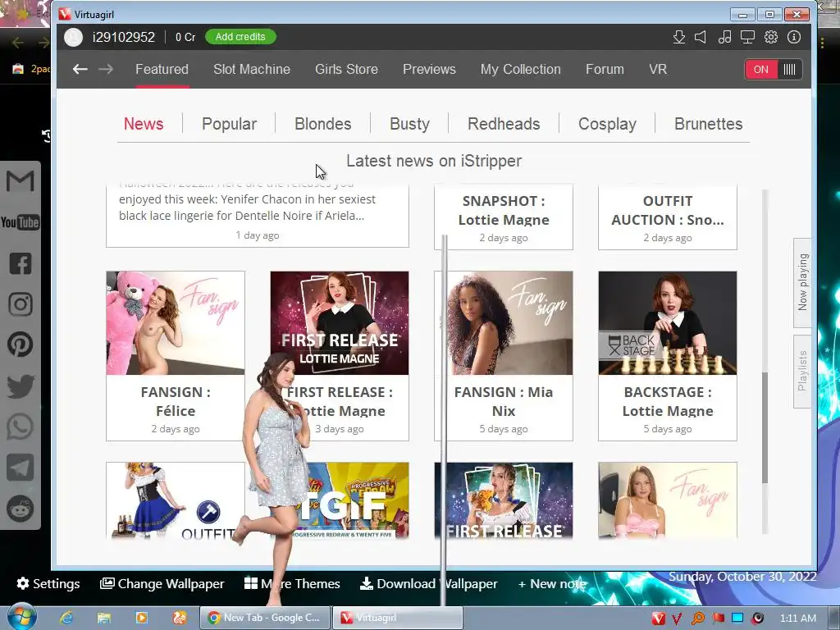Select the Cosplay category
840x630 pixels.
608,124
